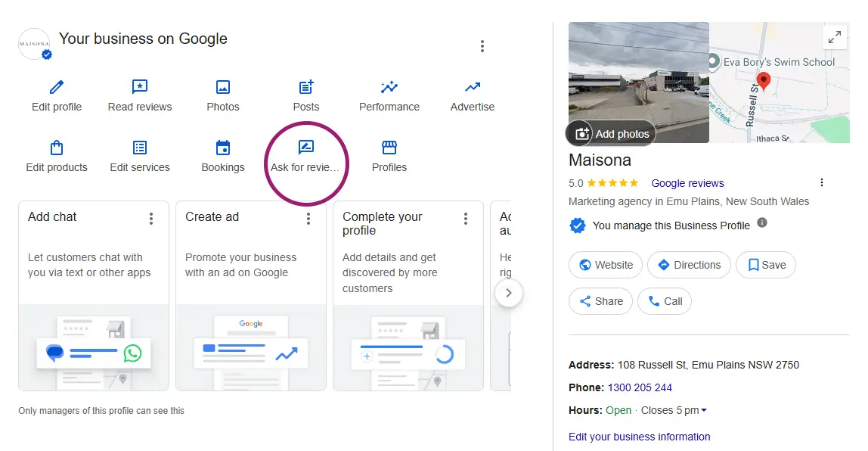Viewport: 868px width, 451px height.
Task: Click the Add photos button
Action: (611, 133)
